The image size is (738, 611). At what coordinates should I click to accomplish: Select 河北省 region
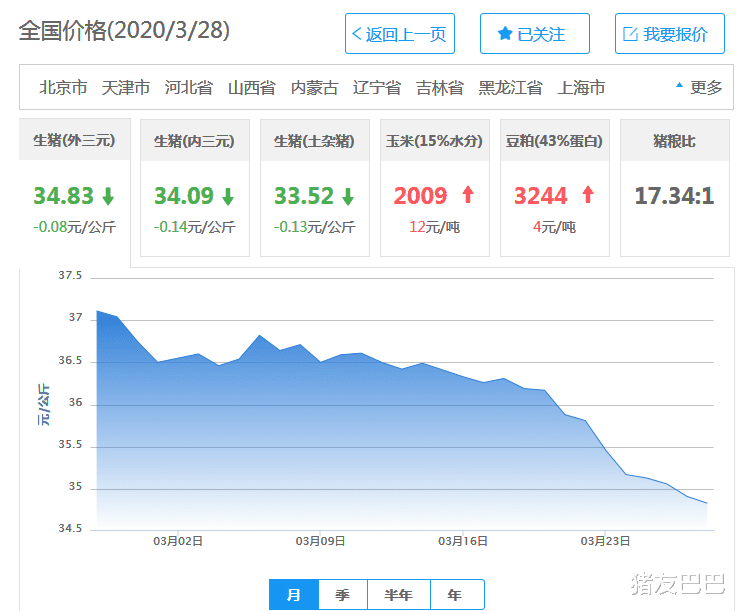(188, 88)
